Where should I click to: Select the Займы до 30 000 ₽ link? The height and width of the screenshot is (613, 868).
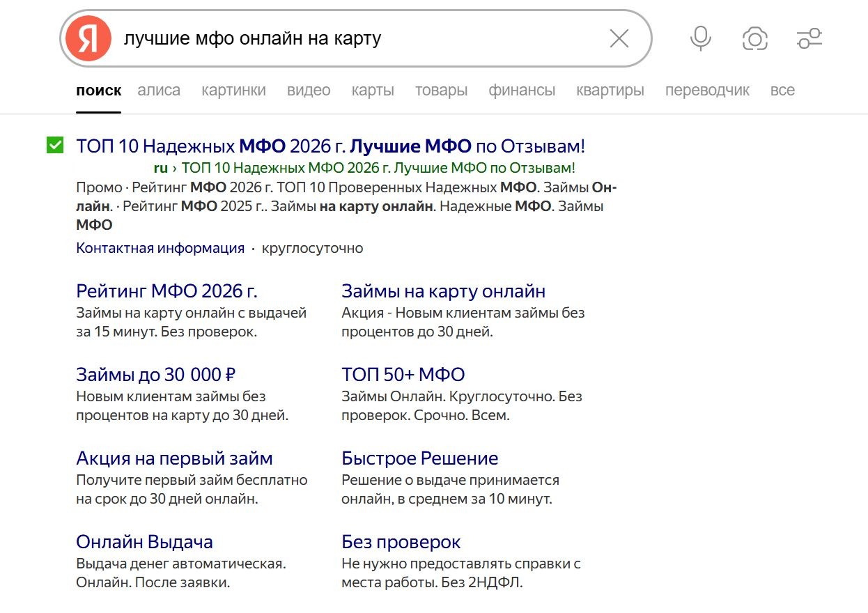(x=156, y=374)
